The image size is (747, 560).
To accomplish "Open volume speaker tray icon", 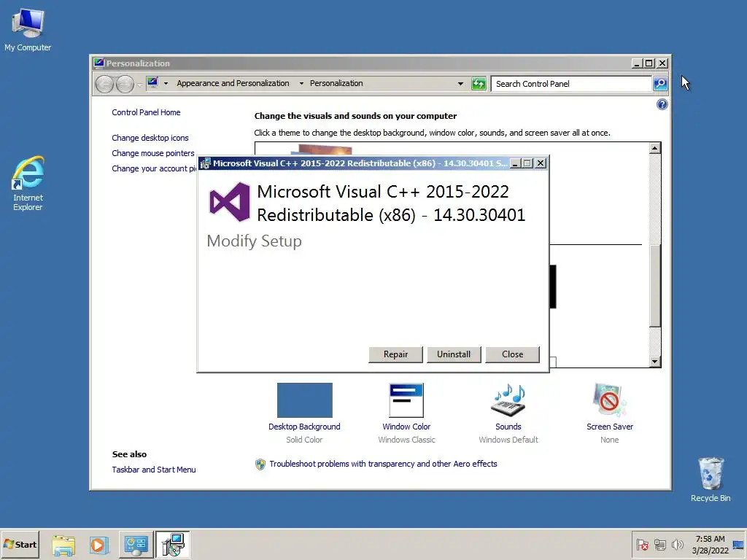I will [x=677, y=544].
